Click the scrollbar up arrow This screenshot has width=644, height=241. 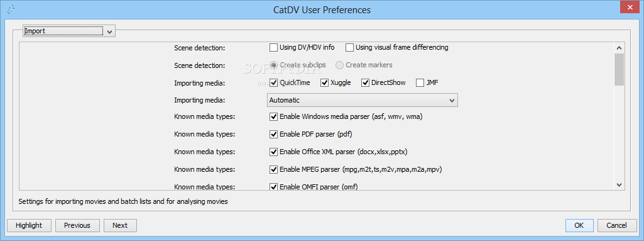pos(619,48)
